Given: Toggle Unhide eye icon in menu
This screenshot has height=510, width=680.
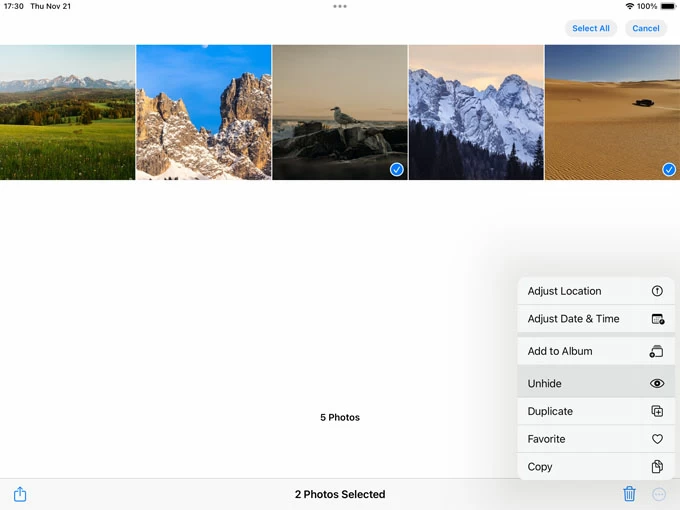Looking at the screenshot, I should pyautogui.click(x=657, y=383).
